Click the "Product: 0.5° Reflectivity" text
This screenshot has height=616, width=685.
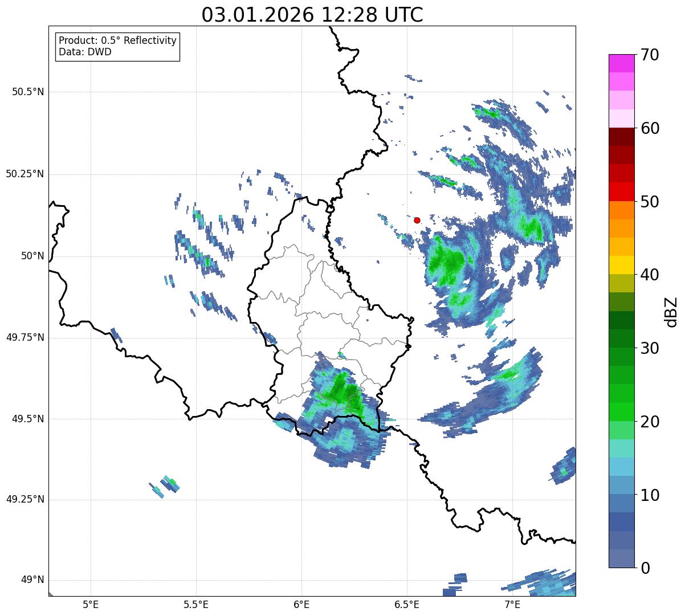pos(118,41)
